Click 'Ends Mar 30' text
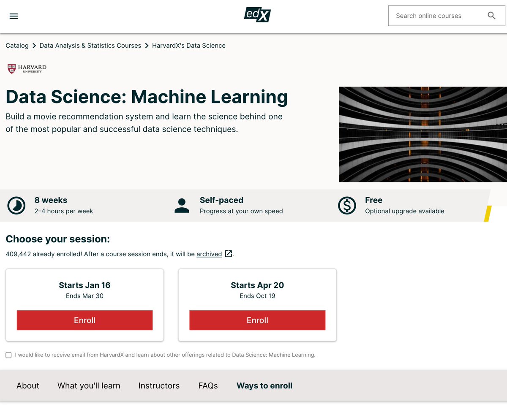507x420 pixels. coord(84,296)
